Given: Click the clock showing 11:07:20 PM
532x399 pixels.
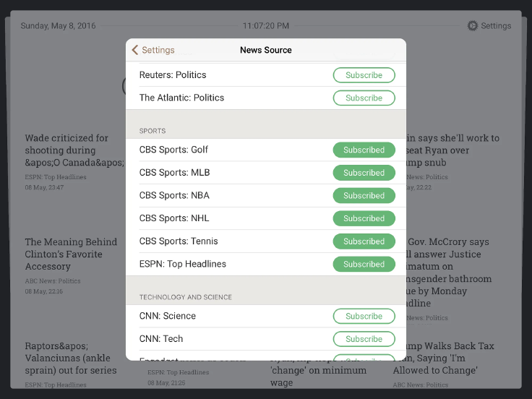Looking at the screenshot, I should click(266, 26).
